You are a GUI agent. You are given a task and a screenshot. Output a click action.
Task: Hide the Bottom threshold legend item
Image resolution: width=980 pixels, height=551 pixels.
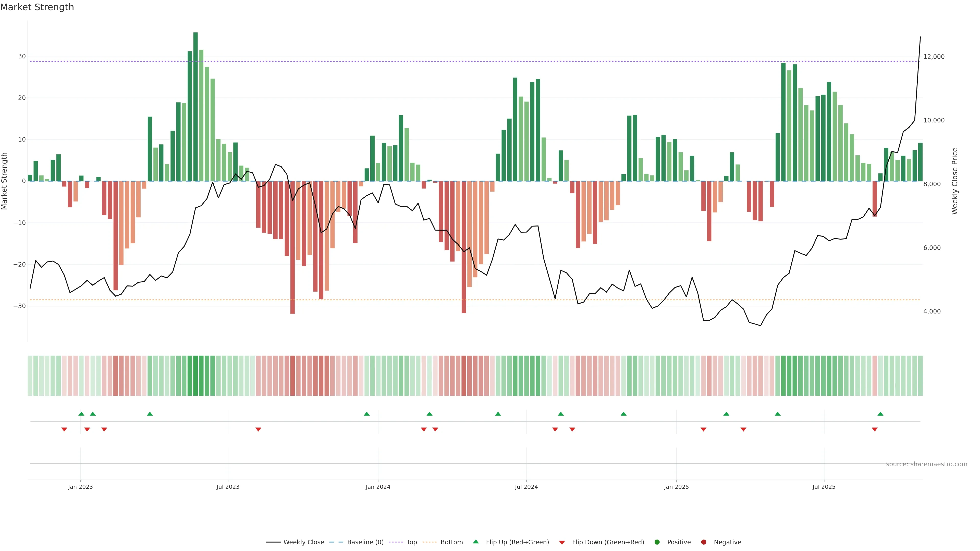[451, 542]
